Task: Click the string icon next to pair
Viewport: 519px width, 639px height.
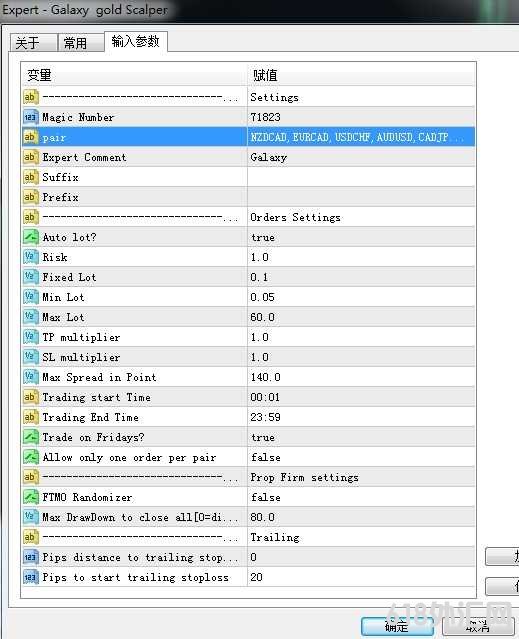Action: coord(31,137)
